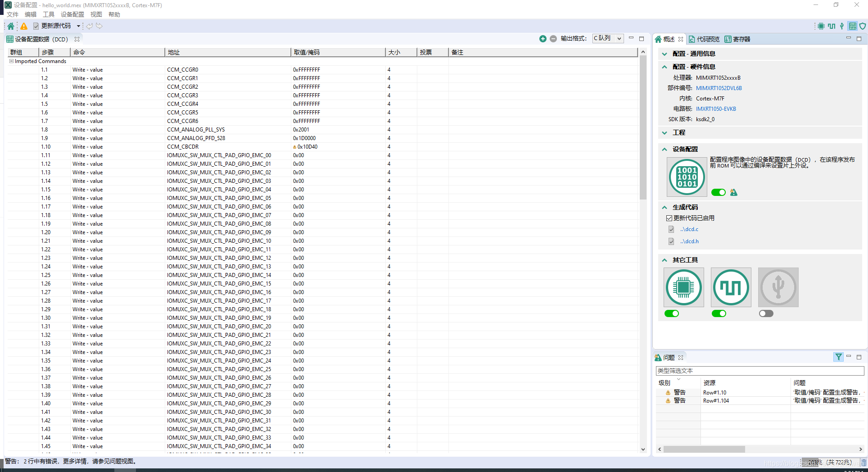Select the DCD binary icon in top toolbar
The image size is (868, 472).
(x=852, y=26)
